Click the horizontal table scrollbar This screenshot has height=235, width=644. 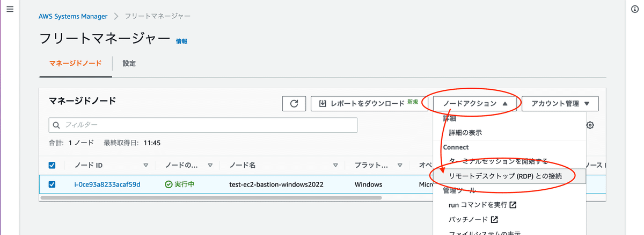(x=211, y=198)
